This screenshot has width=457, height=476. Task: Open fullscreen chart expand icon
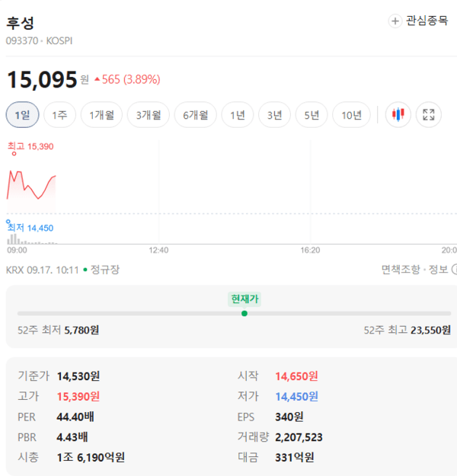point(429,115)
